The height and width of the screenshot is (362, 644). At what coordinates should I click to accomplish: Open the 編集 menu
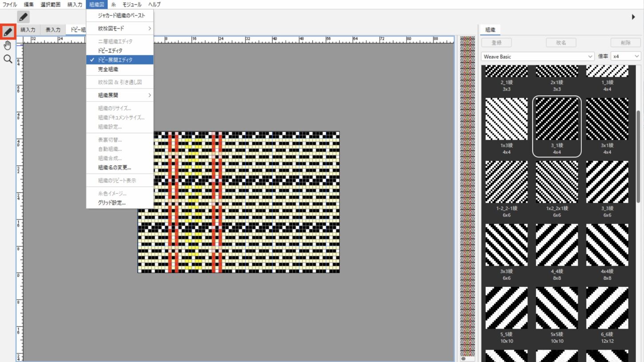28,4
